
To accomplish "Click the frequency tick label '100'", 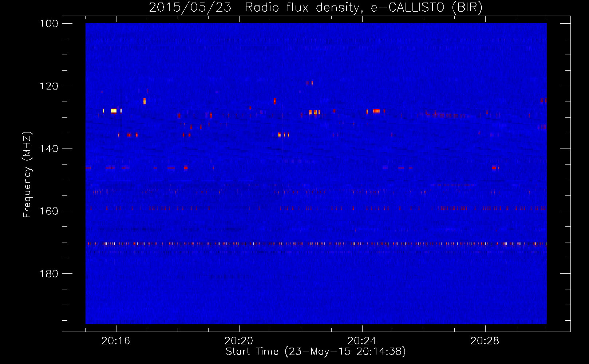I will click(x=49, y=24).
